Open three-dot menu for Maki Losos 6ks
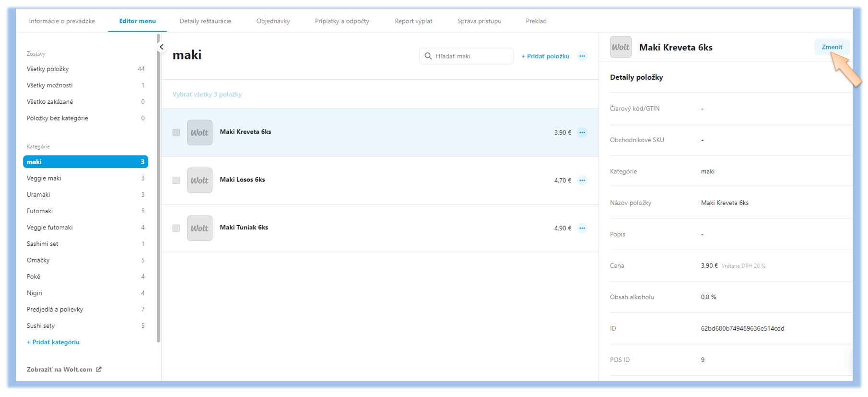 coord(582,180)
